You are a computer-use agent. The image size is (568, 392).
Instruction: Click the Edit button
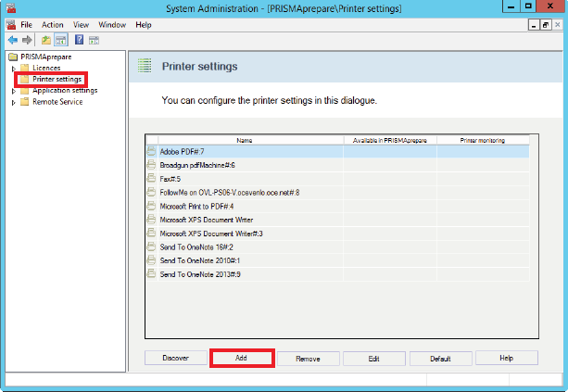point(374,359)
